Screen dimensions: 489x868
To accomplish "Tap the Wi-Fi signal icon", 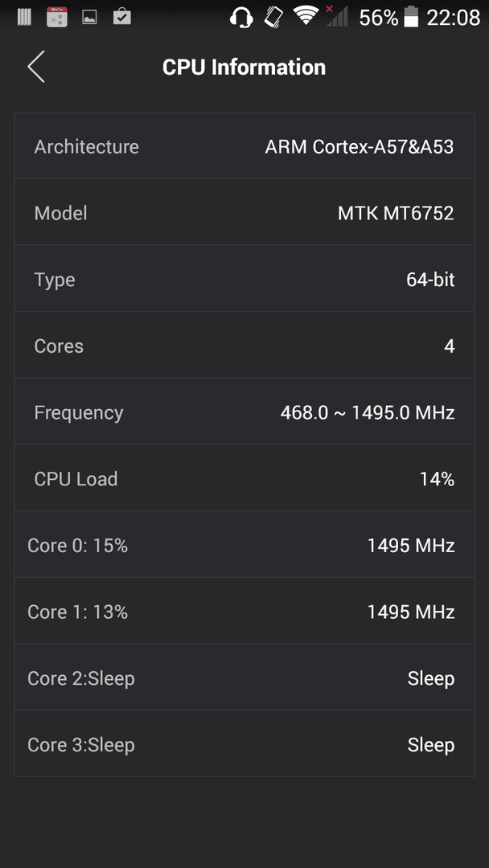I will pyautogui.click(x=306, y=15).
